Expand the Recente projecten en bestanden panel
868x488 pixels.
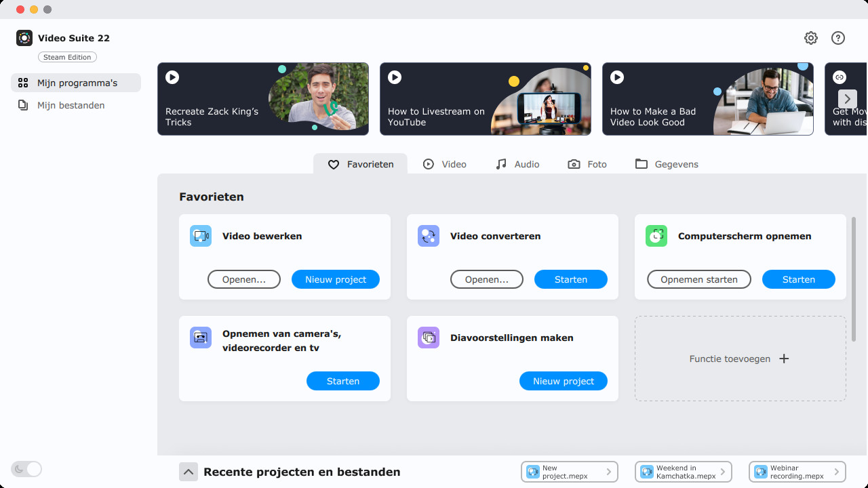pyautogui.click(x=189, y=472)
